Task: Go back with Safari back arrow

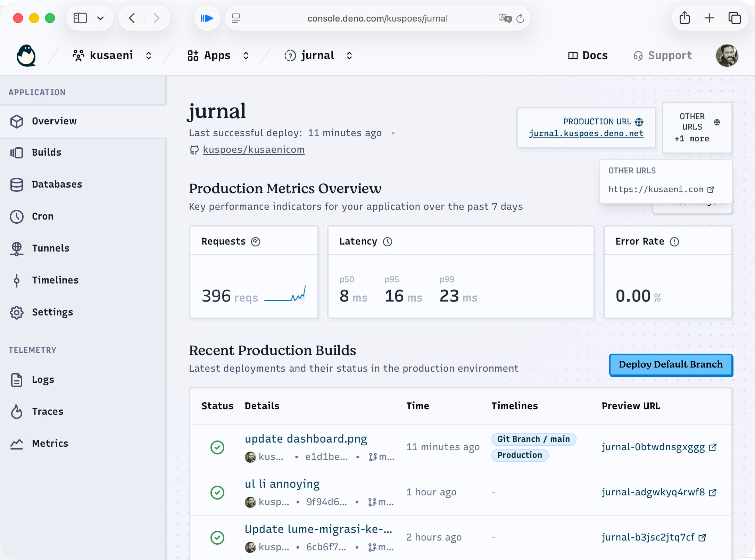Action: tap(132, 18)
